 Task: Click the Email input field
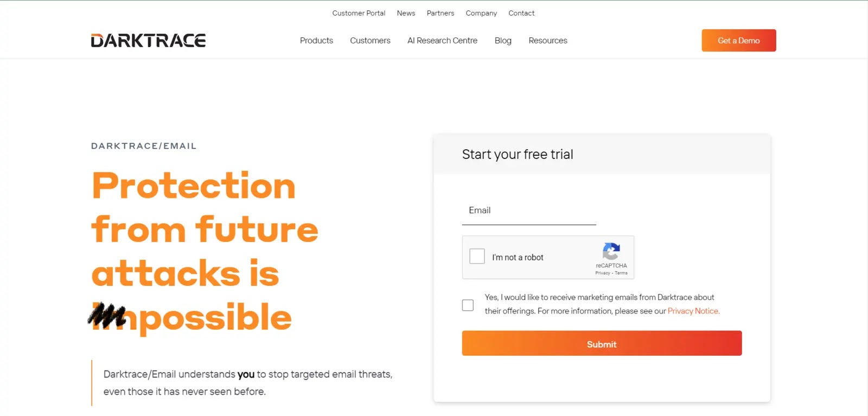tap(528, 211)
